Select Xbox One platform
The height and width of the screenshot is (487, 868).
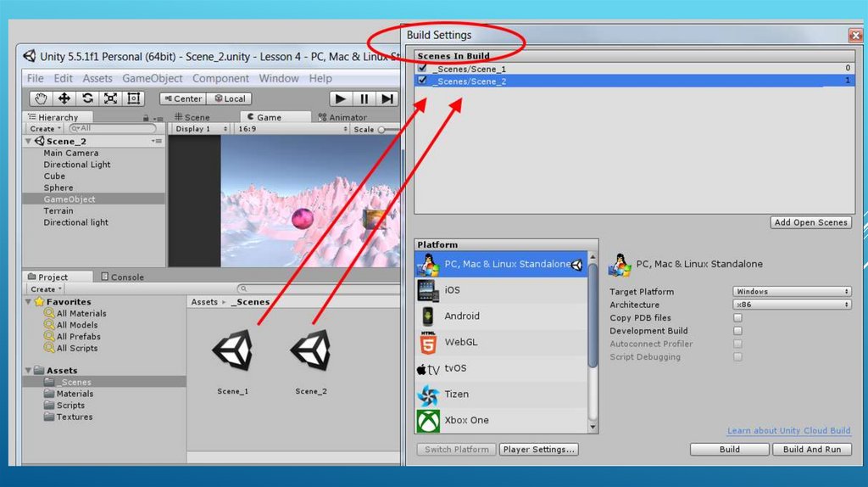tap(501, 421)
